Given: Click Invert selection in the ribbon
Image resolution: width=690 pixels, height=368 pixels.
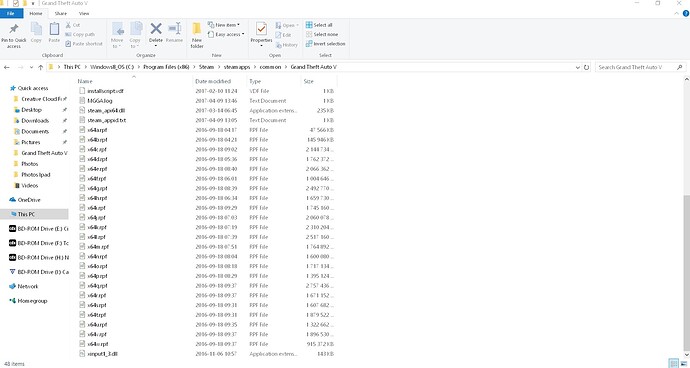Looking at the screenshot, I should pyautogui.click(x=326, y=44).
